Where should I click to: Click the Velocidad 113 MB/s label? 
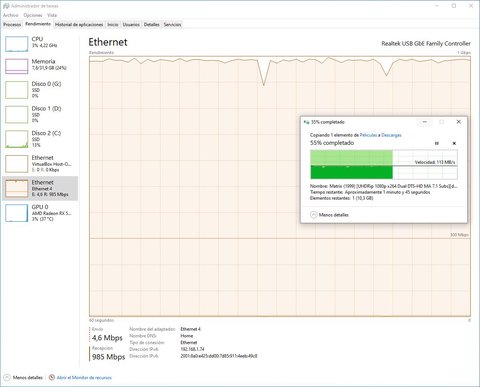435,162
